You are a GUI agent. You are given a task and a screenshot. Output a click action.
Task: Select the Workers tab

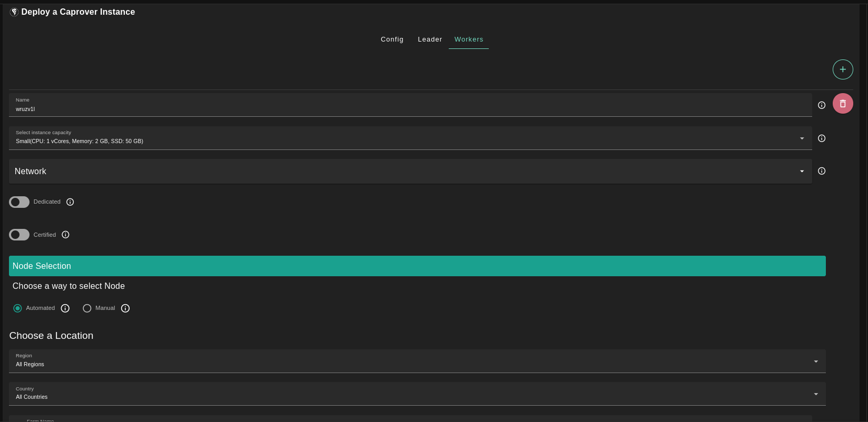pyautogui.click(x=469, y=39)
